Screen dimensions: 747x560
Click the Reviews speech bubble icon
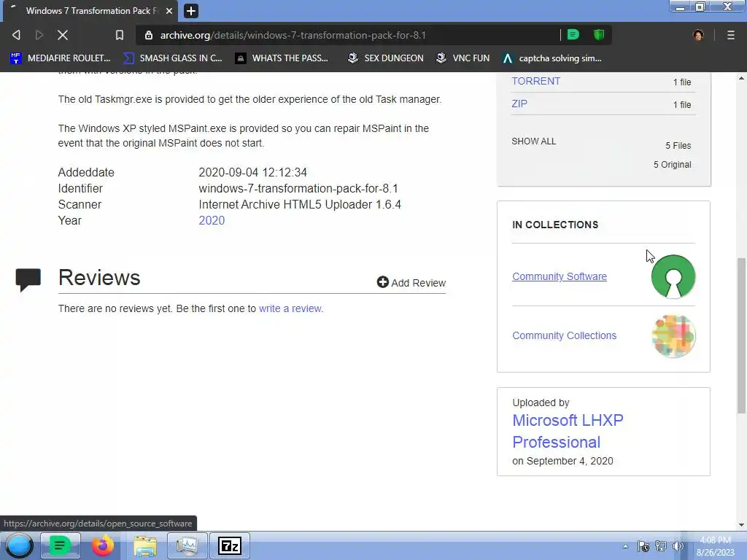tap(28, 280)
